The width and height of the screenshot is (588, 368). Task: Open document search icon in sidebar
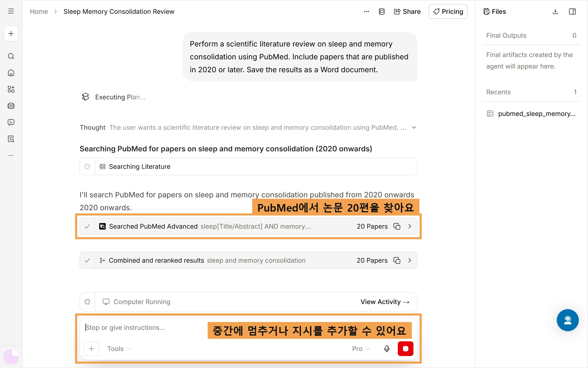point(11,139)
